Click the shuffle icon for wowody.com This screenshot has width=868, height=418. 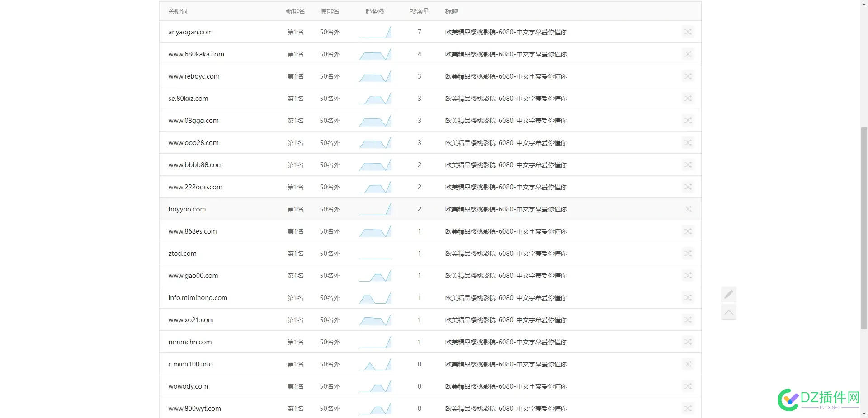pyautogui.click(x=688, y=386)
